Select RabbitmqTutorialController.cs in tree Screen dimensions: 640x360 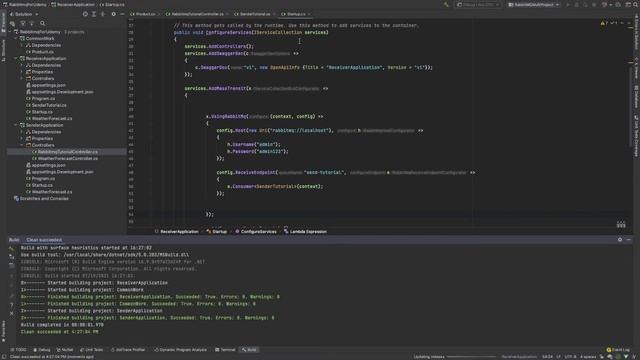(67, 152)
